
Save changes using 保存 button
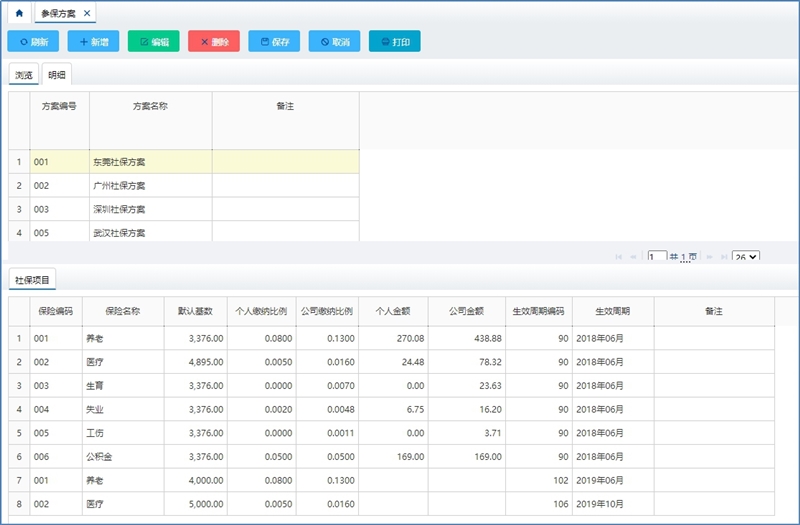point(273,42)
